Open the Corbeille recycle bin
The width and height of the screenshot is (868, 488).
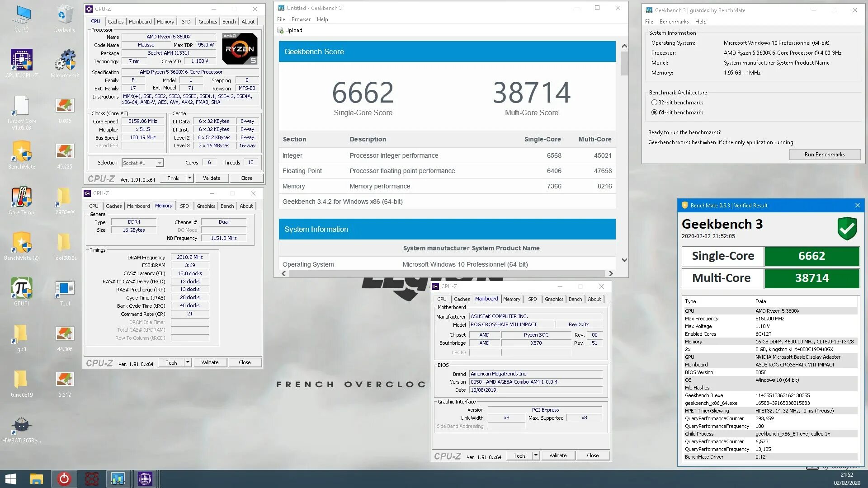[x=65, y=15]
